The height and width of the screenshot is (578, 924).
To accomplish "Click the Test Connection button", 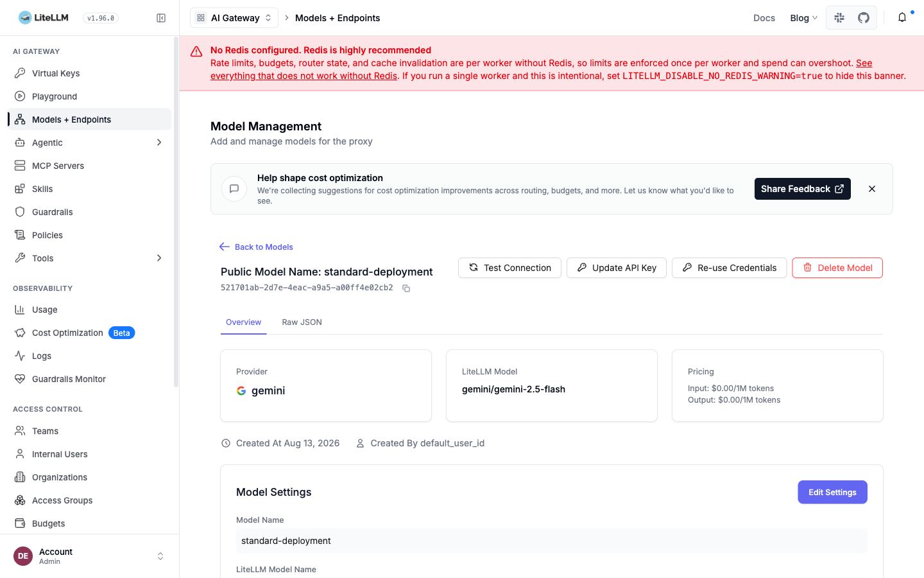I will 509,268.
